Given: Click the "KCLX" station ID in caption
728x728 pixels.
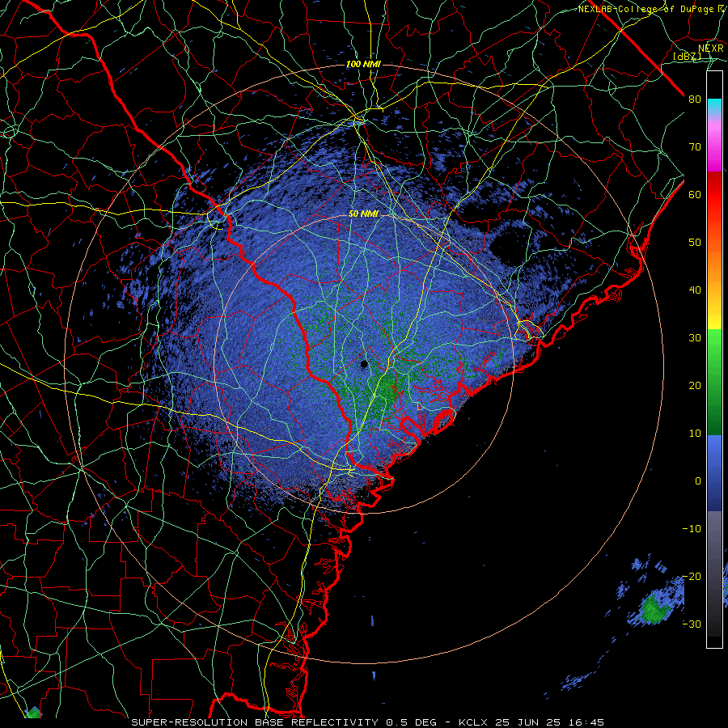Looking at the screenshot, I should pyautogui.click(x=472, y=722).
